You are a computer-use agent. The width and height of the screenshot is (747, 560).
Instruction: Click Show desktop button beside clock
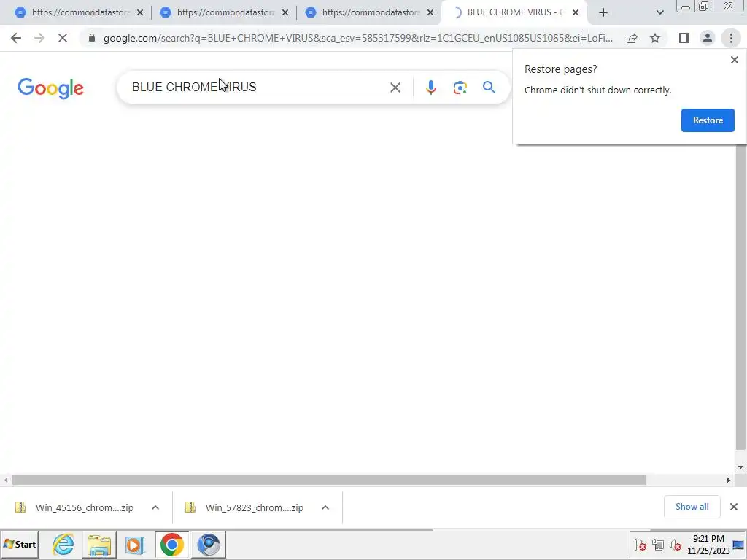(x=739, y=544)
